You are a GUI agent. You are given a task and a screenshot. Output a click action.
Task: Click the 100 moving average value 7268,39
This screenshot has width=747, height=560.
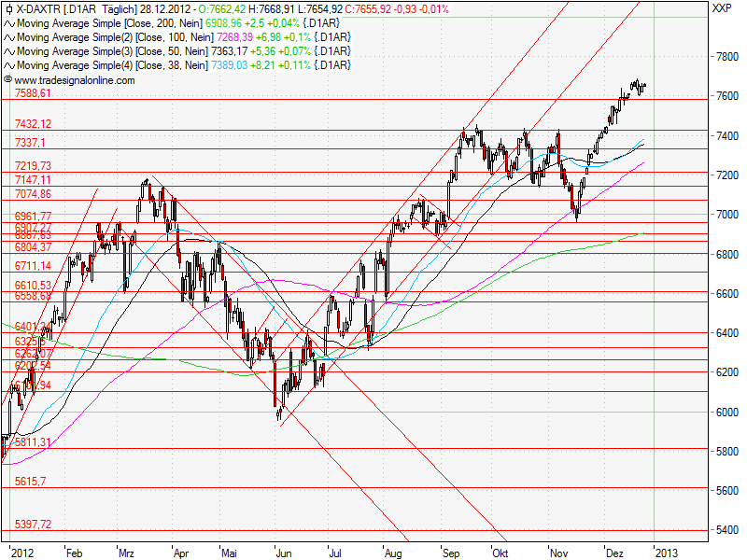tap(234, 37)
